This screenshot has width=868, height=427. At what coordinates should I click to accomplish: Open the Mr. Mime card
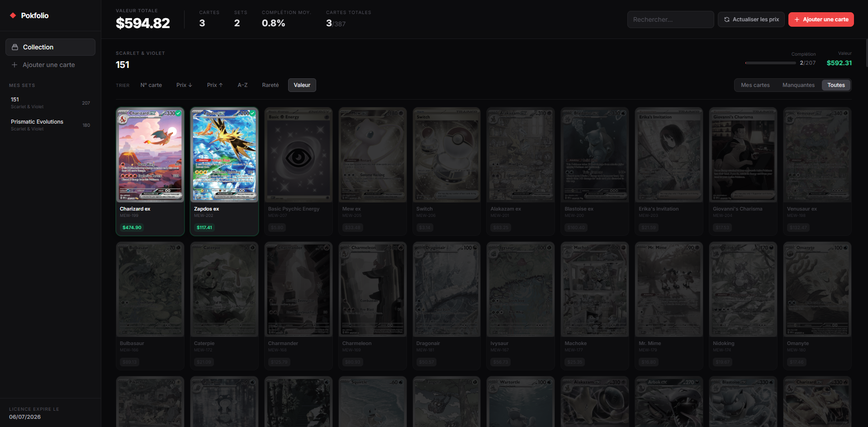[x=669, y=306]
